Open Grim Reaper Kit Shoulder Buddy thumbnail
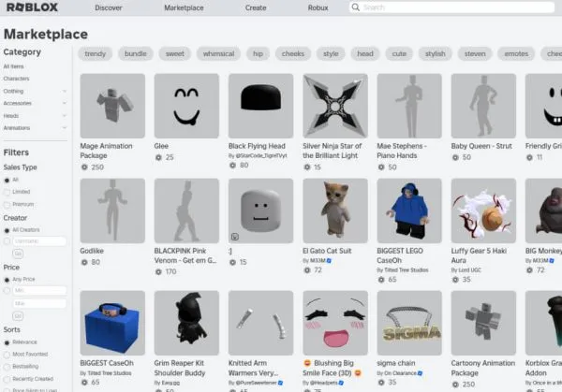 click(186, 323)
